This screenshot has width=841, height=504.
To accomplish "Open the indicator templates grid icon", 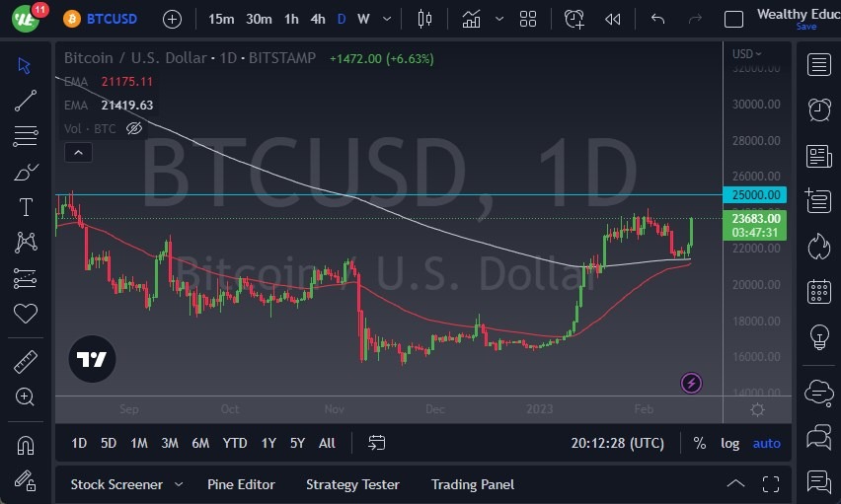I will 528,20.
